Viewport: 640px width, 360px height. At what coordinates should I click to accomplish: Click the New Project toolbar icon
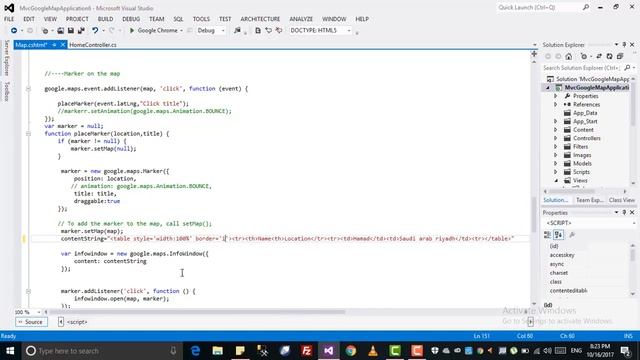[x=45, y=31]
